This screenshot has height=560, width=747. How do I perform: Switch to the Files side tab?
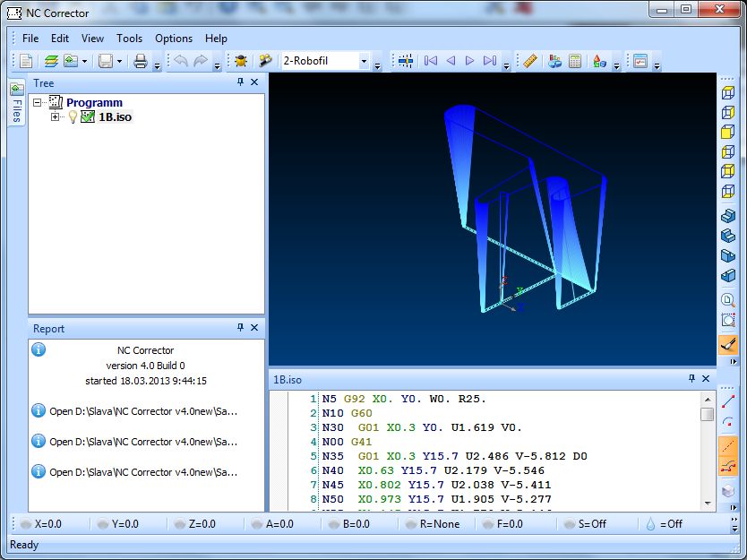click(17, 103)
